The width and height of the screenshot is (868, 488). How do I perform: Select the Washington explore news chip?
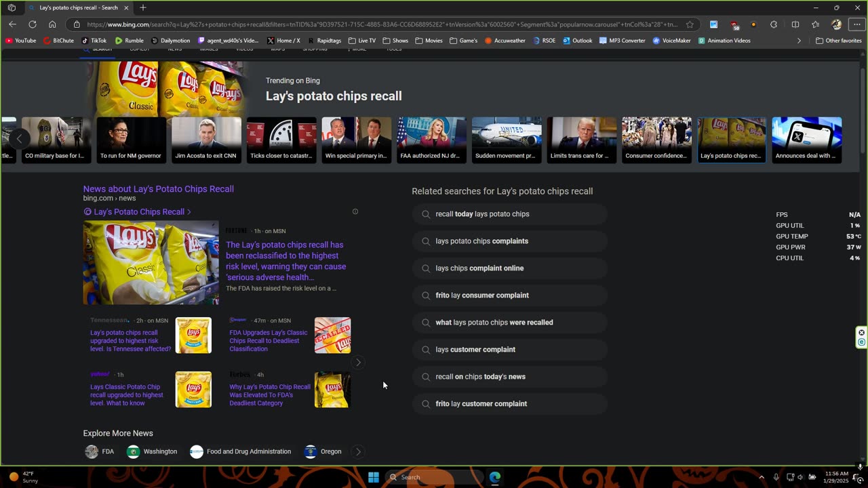tap(153, 451)
